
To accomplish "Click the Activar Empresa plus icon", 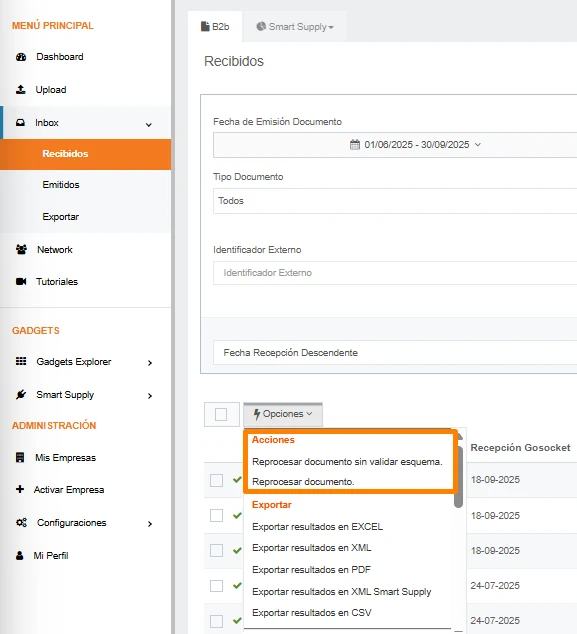I will pyautogui.click(x=20, y=489).
